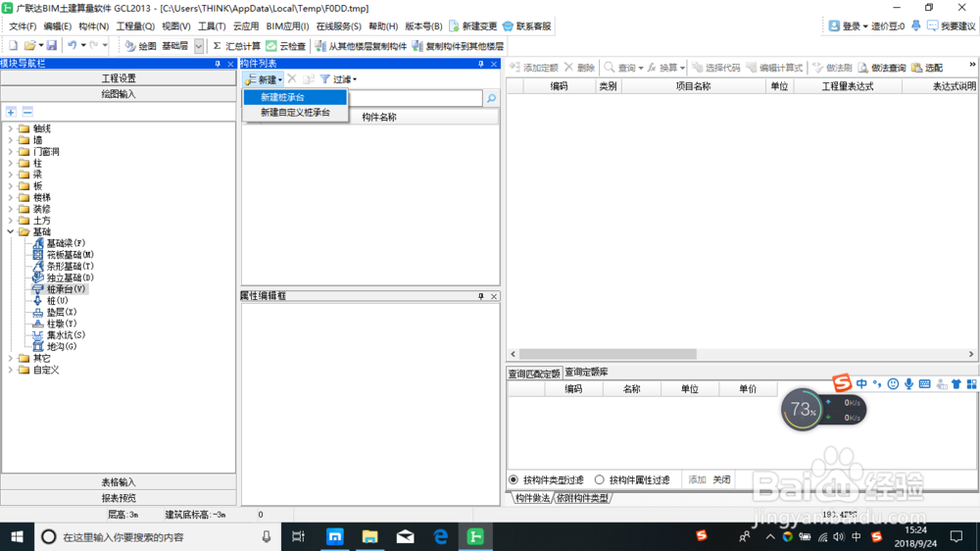
Task: Open the 绘图输入 panel button
Action: (119, 94)
